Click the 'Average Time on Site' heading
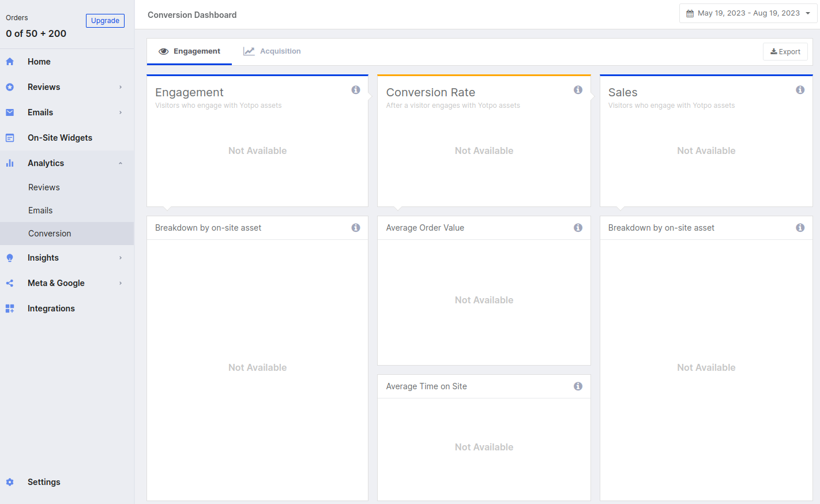Screen dimensions: 820x504 (427, 386)
